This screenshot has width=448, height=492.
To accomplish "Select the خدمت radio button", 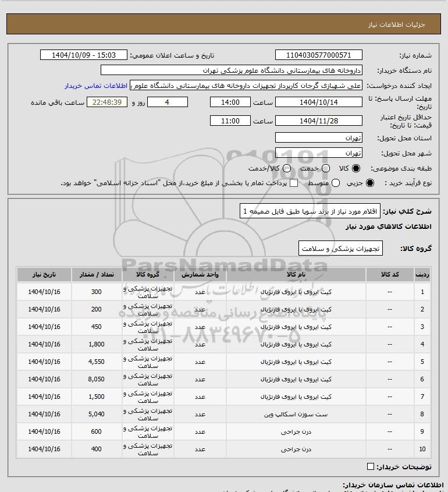I will (x=326, y=168).
